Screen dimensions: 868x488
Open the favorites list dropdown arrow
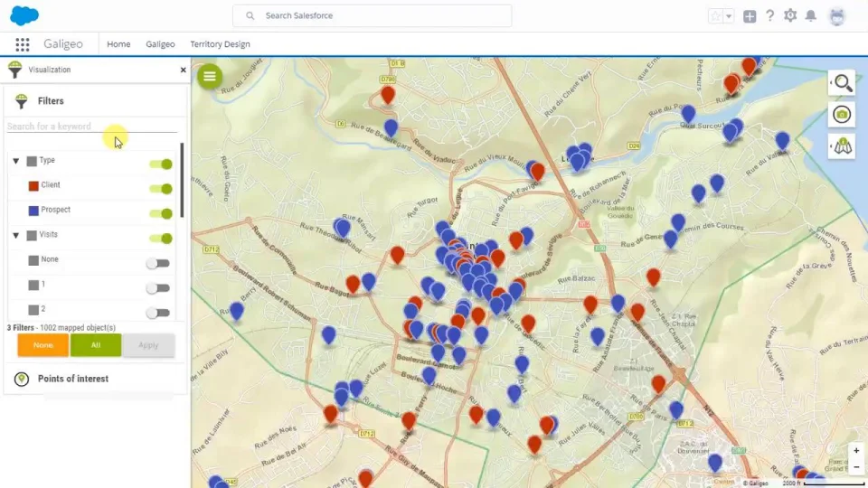pos(729,16)
